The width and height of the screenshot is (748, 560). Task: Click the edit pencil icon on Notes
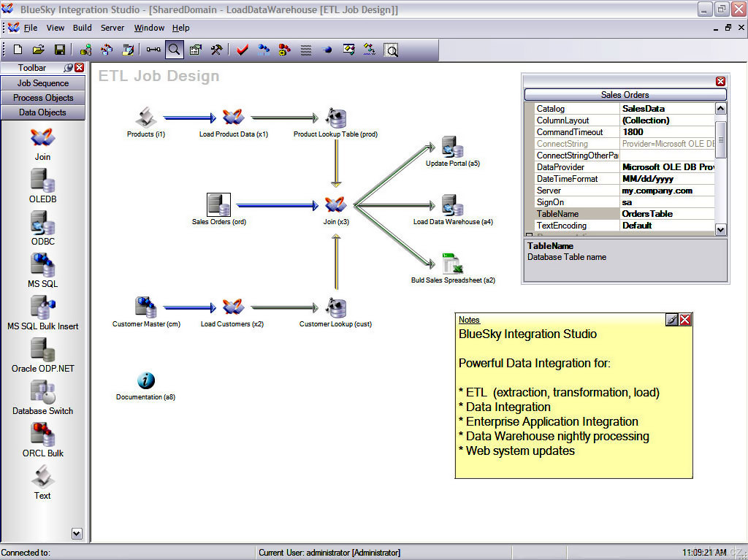[671, 320]
